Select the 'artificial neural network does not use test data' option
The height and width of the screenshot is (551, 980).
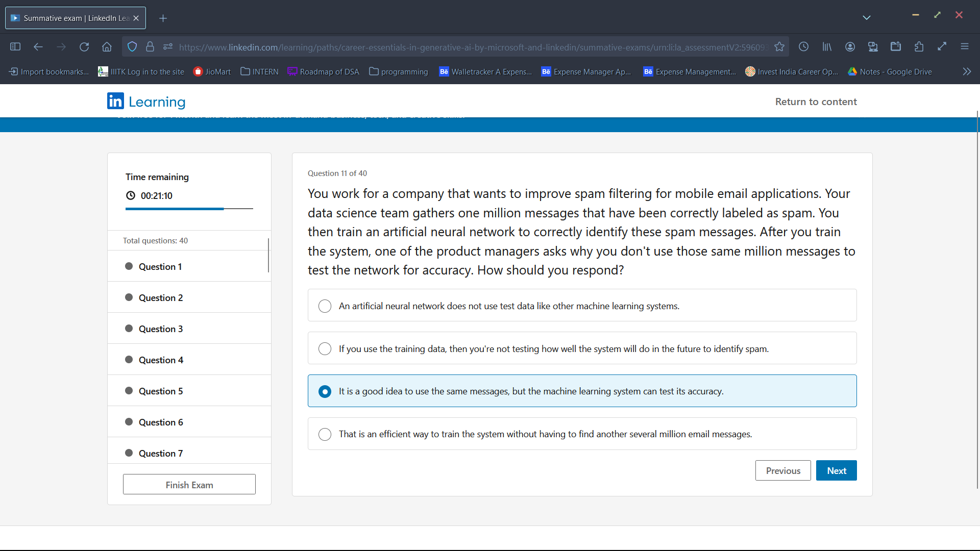(x=325, y=306)
